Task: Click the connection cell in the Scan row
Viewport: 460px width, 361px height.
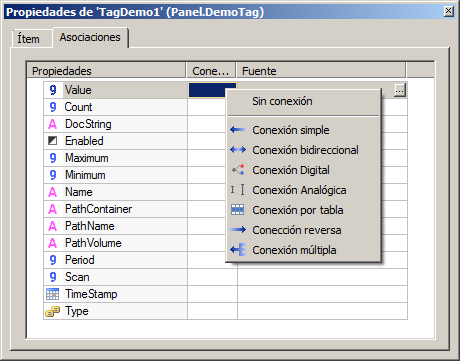Action: (x=212, y=277)
